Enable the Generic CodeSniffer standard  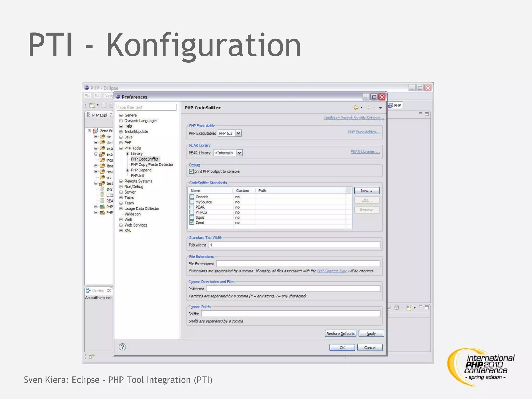(192, 197)
